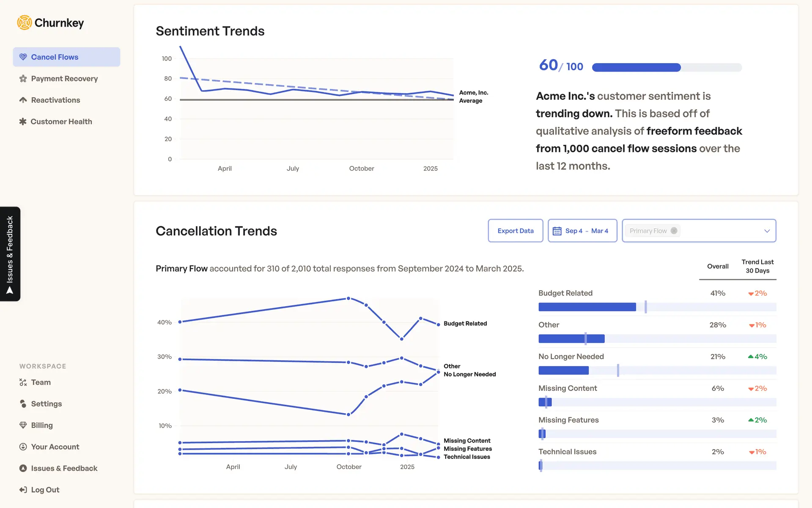Open Issues & Feedback in sidebar
Image resolution: width=812 pixels, height=508 pixels.
[64, 468]
